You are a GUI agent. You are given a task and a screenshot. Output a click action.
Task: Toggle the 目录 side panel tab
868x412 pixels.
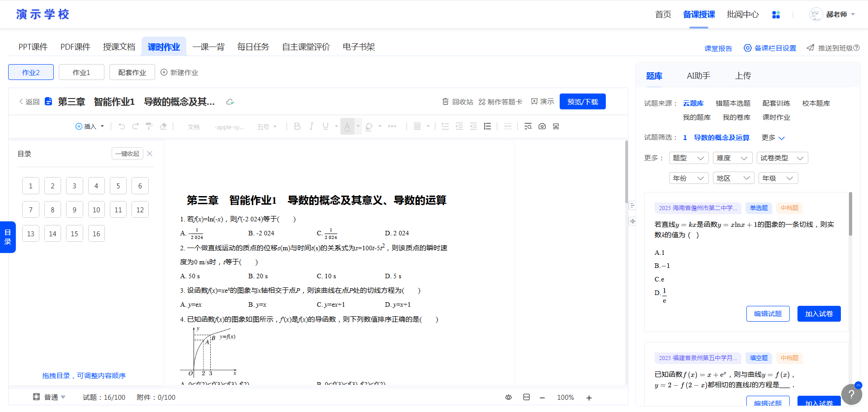pos(8,237)
